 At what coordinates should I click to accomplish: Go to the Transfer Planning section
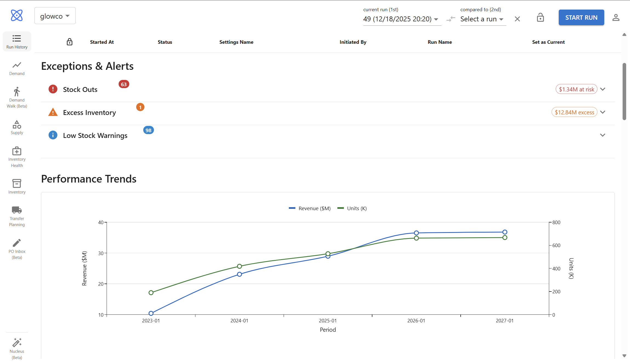click(x=17, y=216)
